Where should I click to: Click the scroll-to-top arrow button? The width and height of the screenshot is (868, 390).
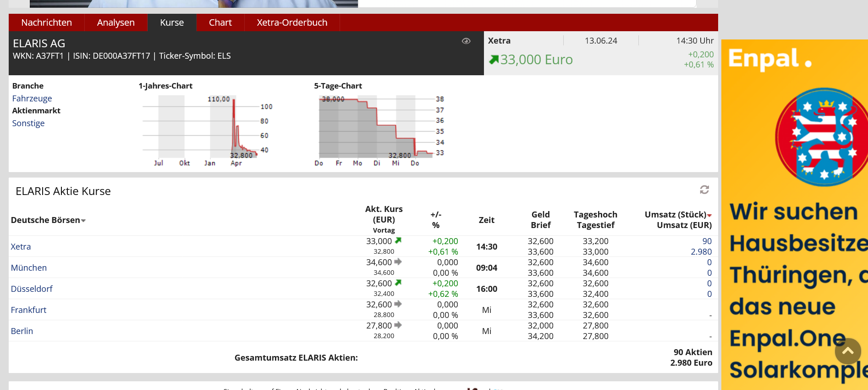coord(847,351)
